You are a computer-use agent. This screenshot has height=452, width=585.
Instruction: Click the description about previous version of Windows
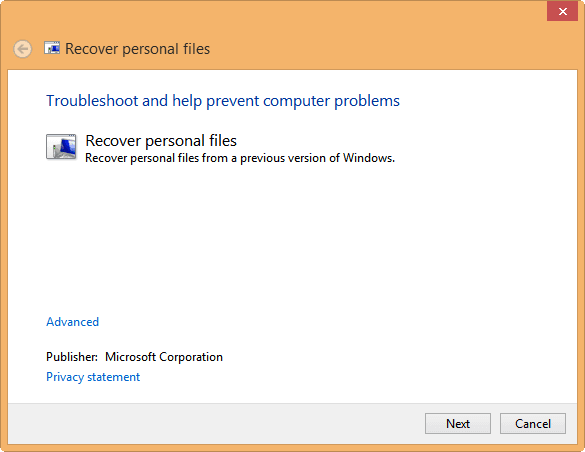[x=240, y=158]
